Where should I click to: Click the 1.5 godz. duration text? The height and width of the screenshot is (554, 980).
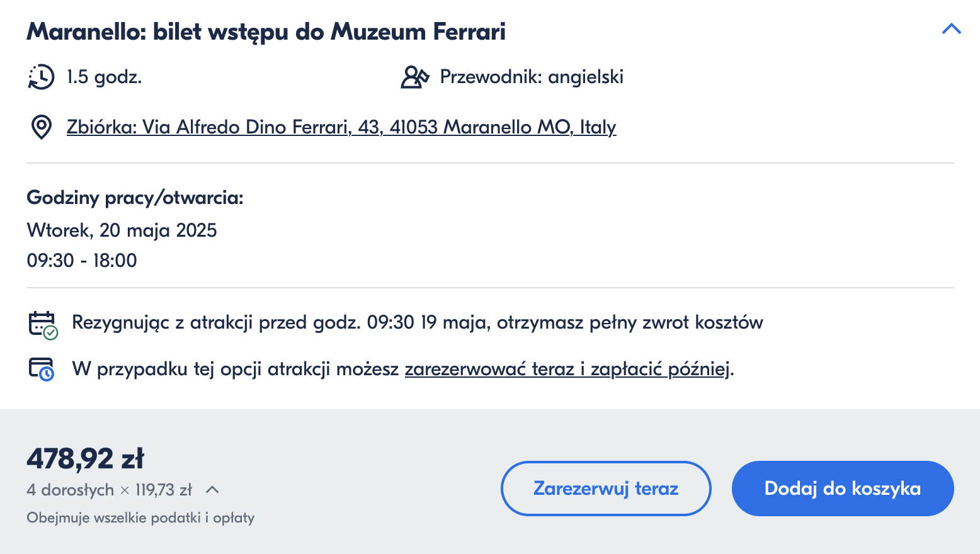105,77
